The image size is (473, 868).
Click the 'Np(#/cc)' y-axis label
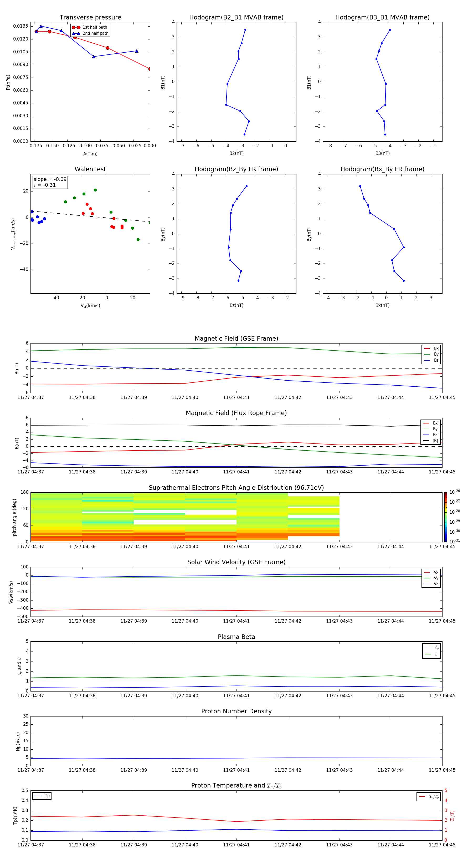click(x=18, y=741)
